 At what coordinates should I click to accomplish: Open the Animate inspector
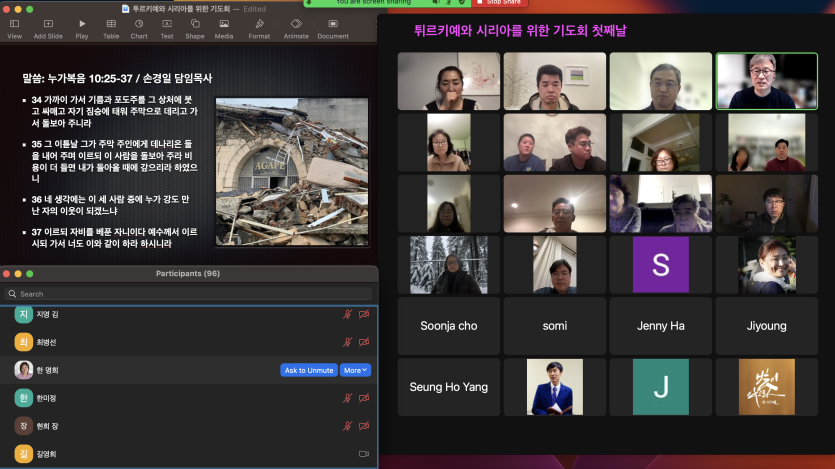[296, 29]
